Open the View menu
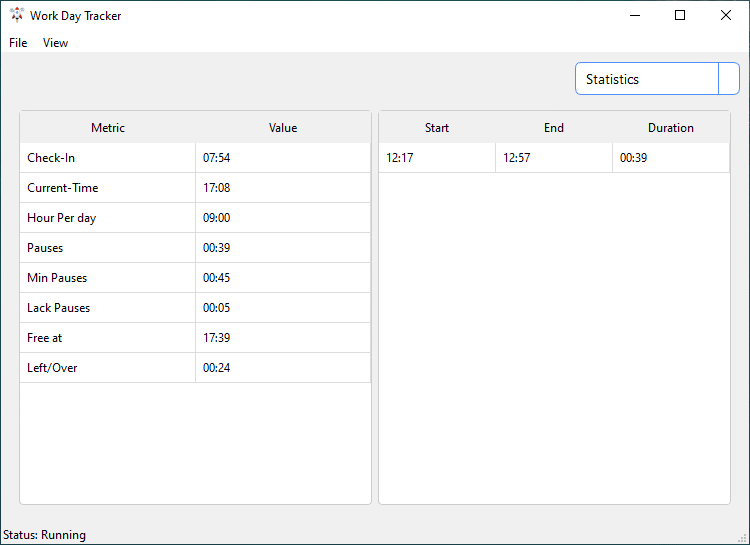The image size is (750, 545). pyautogui.click(x=55, y=43)
